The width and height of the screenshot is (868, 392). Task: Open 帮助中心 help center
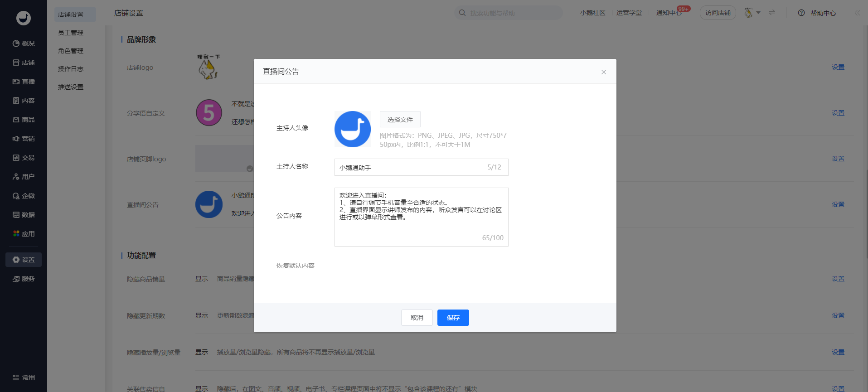[x=817, y=13]
